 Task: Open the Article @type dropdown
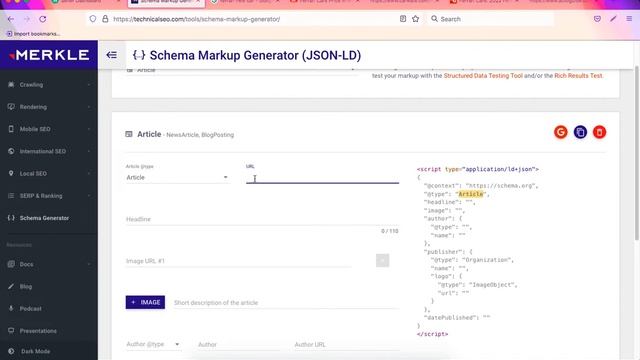177,178
